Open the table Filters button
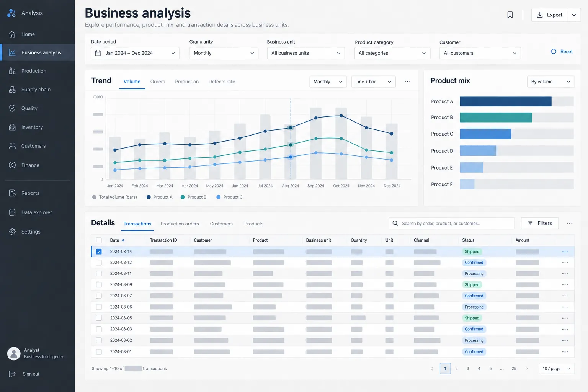This screenshot has width=588, height=392. point(540,223)
